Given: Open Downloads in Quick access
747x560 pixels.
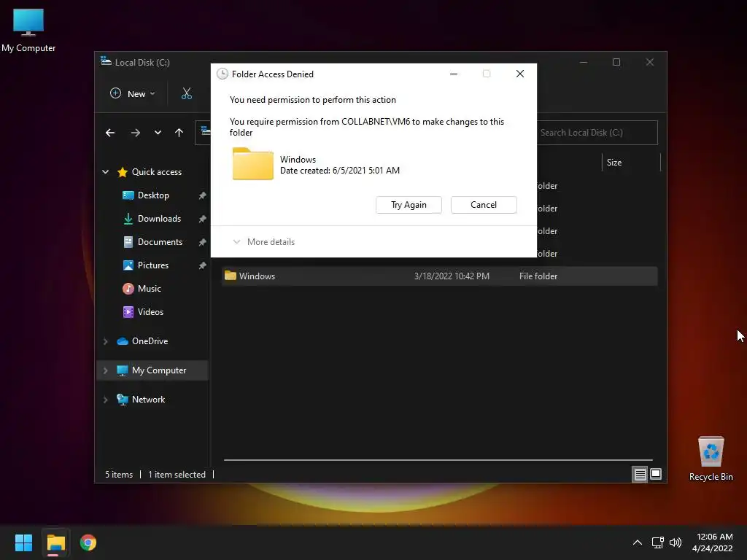Looking at the screenshot, I should [152, 219].
